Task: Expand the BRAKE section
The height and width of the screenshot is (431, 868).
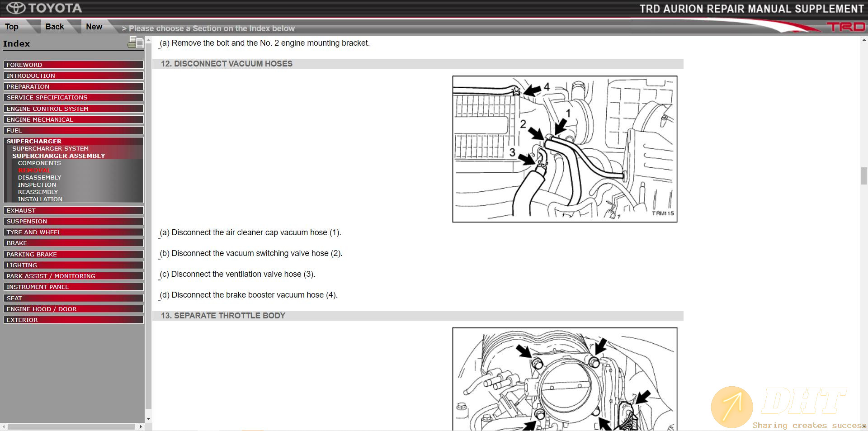Action: (74, 243)
